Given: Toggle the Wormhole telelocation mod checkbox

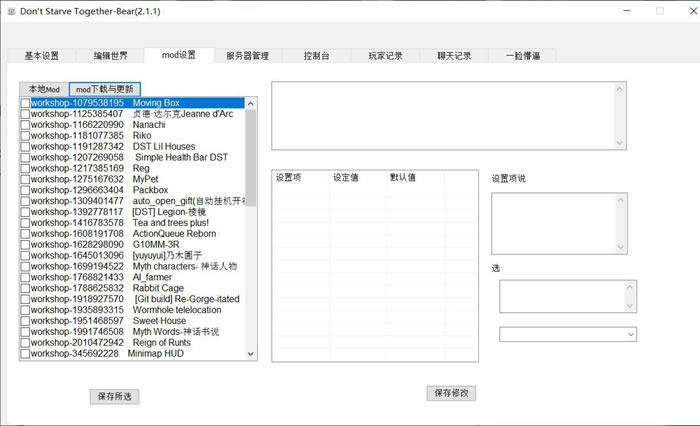Looking at the screenshot, I should pos(25,309).
